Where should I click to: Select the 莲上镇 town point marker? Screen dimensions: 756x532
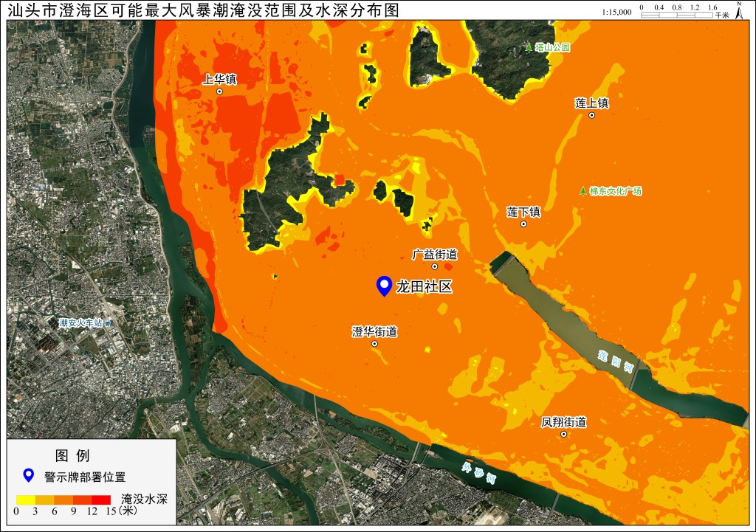[591, 115]
